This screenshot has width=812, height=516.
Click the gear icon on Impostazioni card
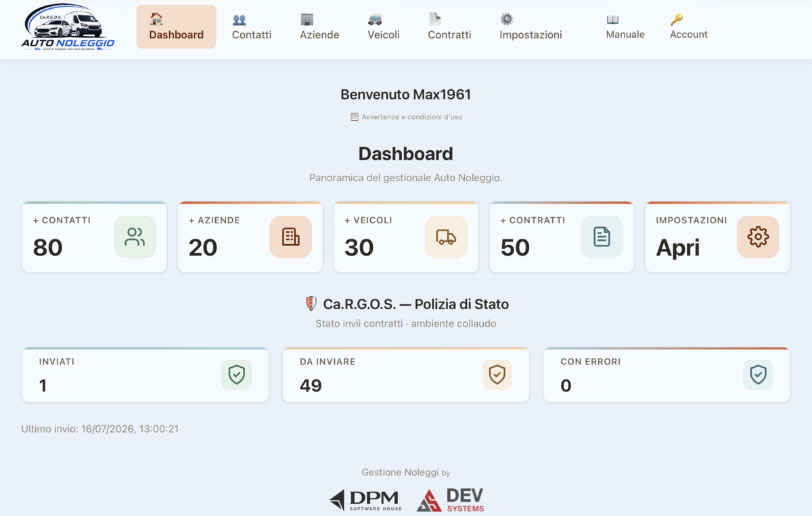coord(757,237)
